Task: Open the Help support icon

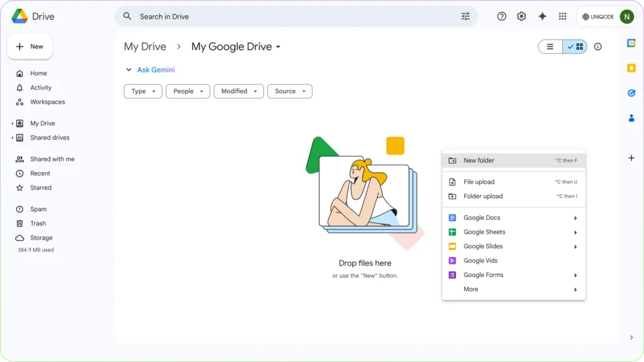Action: tap(501, 16)
